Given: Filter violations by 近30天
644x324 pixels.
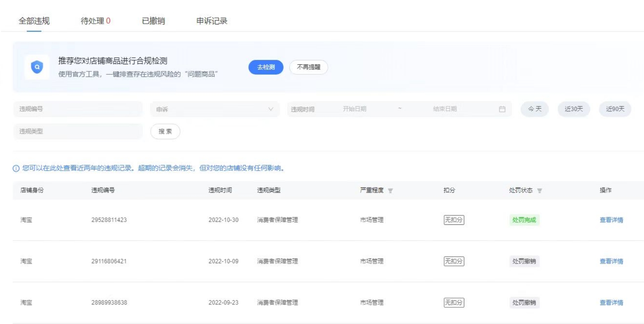Looking at the screenshot, I should (574, 109).
